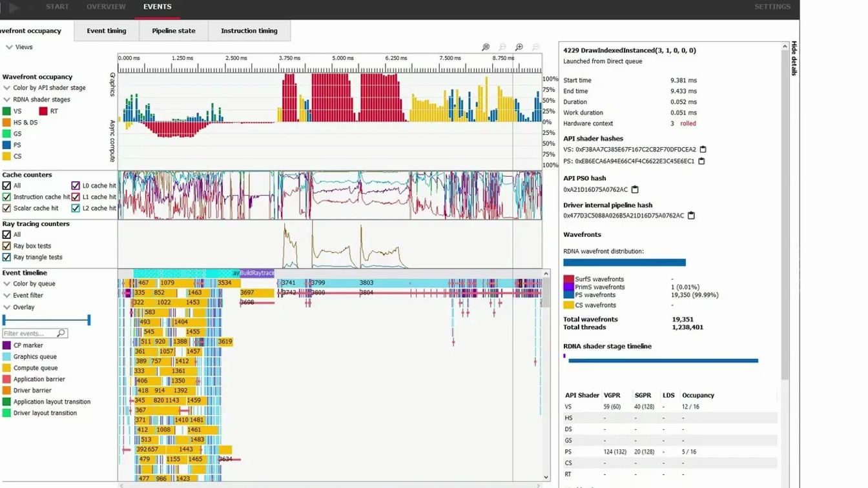Select event 3799 in the timeline
Image resolution: width=868 pixels, height=488 pixels.
coord(334,283)
